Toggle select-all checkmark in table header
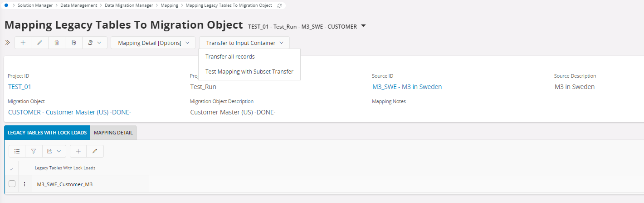Viewport: 644px width, 203px height. tap(11, 168)
